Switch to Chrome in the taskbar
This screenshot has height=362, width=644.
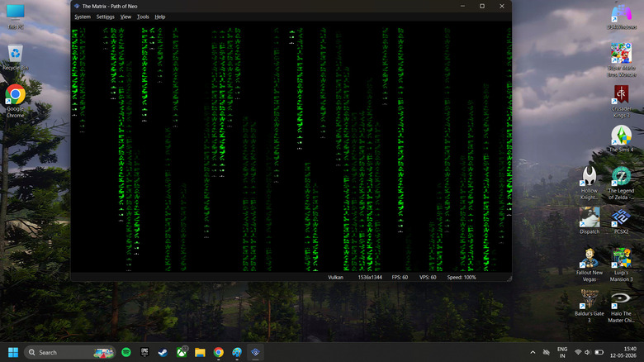point(219,353)
